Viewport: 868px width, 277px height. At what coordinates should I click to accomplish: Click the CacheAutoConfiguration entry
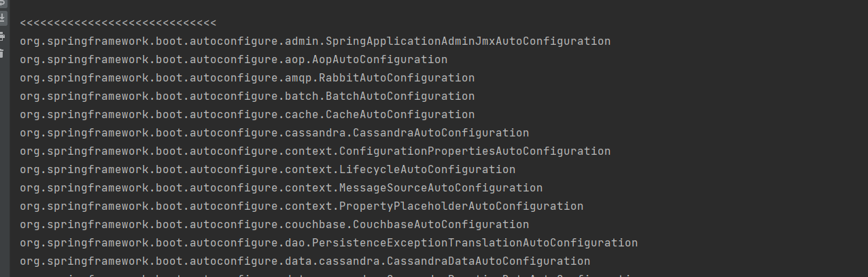pyautogui.click(x=247, y=115)
